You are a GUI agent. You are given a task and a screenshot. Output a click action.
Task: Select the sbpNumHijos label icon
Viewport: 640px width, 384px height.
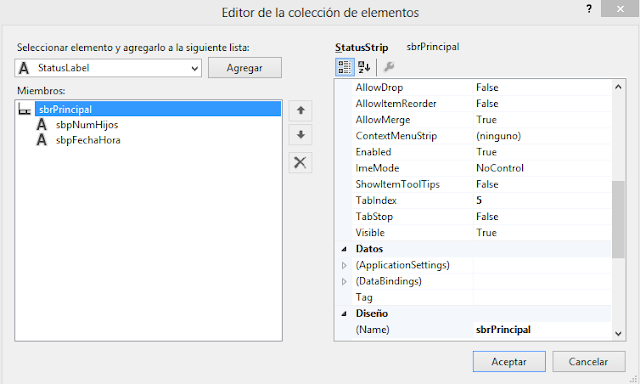point(42,124)
